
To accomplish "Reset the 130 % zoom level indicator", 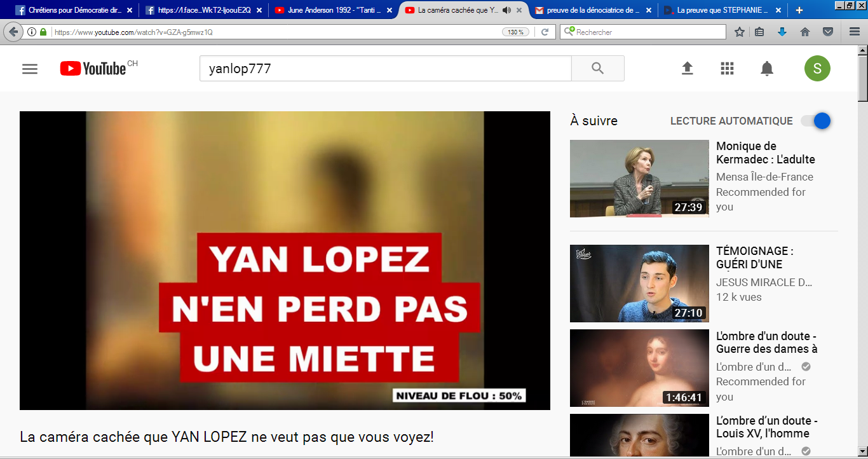I will tap(515, 32).
